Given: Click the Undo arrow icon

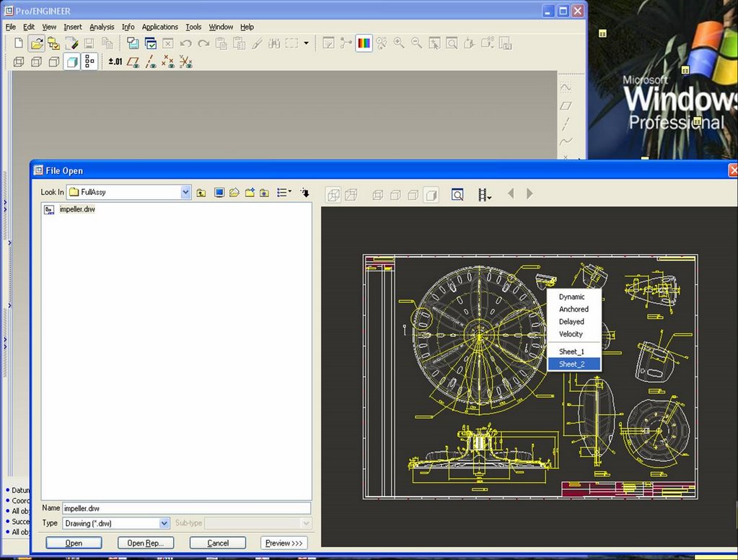Looking at the screenshot, I should (186, 43).
